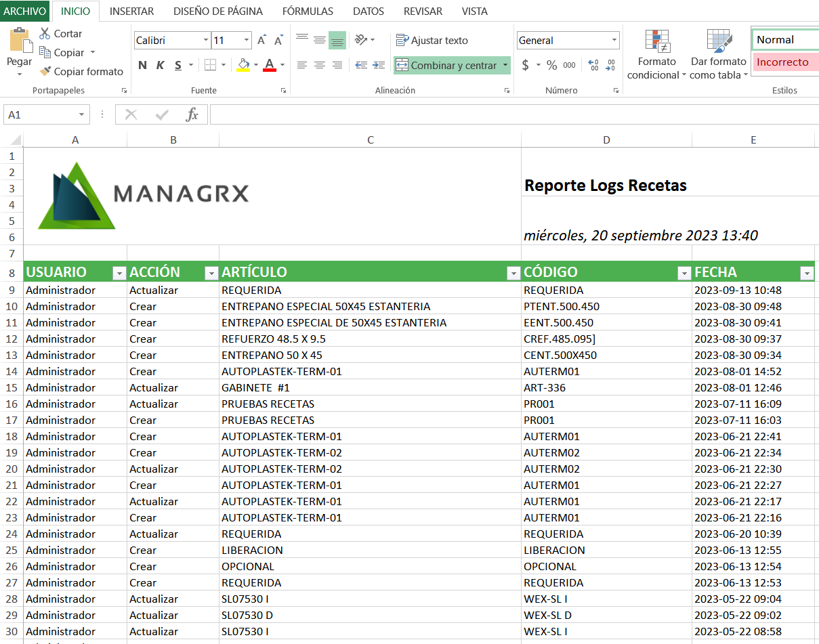Open the Calibri font name dropdown

tap(206, 41)
